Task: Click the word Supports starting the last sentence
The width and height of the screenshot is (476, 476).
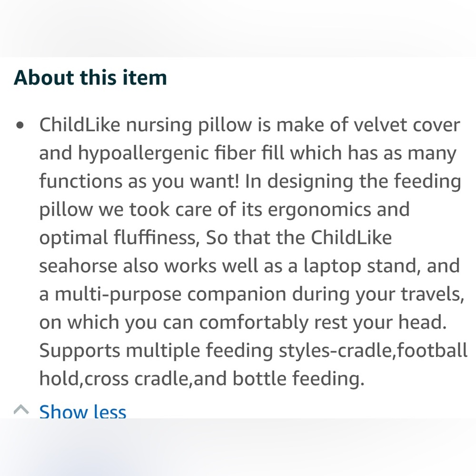Action: [x=80, y=351]
